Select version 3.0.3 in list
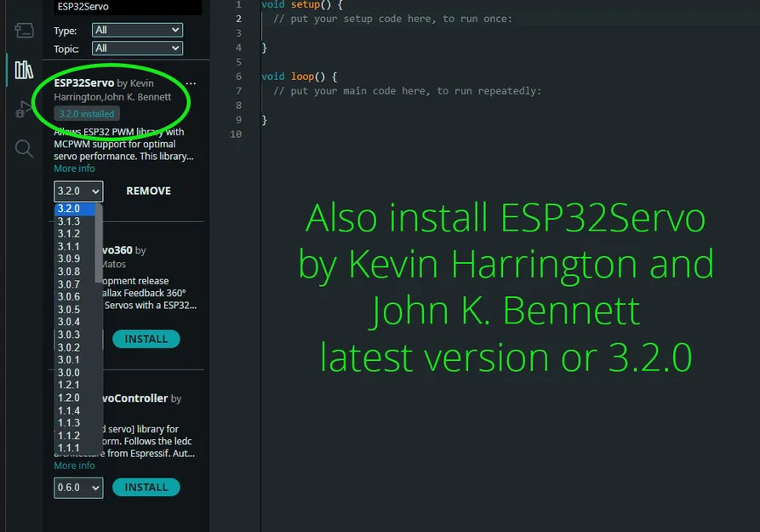 tap(75, 335)
